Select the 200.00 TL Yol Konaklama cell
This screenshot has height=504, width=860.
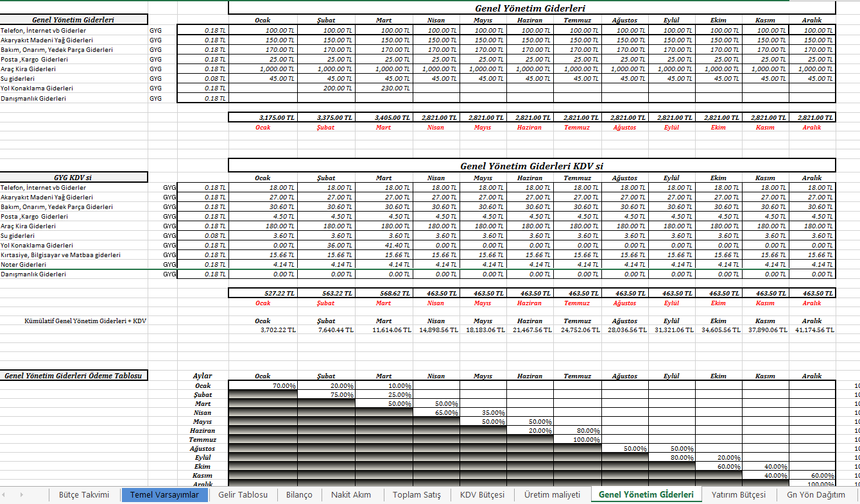point(326,88)
